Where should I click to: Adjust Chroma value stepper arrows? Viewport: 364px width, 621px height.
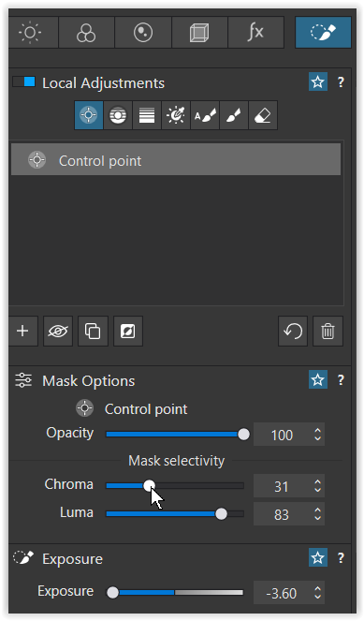coord(317,486)
